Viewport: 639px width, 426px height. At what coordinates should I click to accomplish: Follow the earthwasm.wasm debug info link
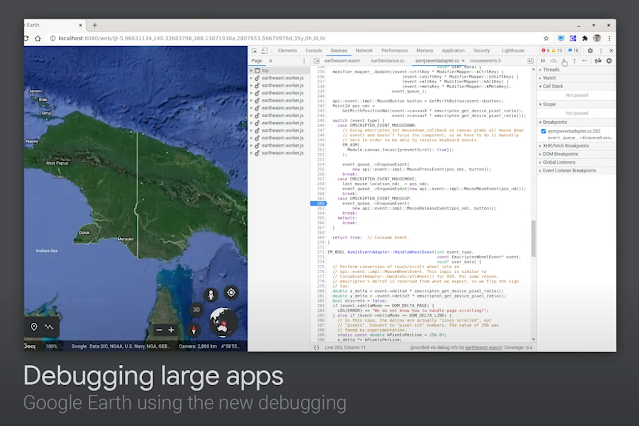(x=483, y=348)
